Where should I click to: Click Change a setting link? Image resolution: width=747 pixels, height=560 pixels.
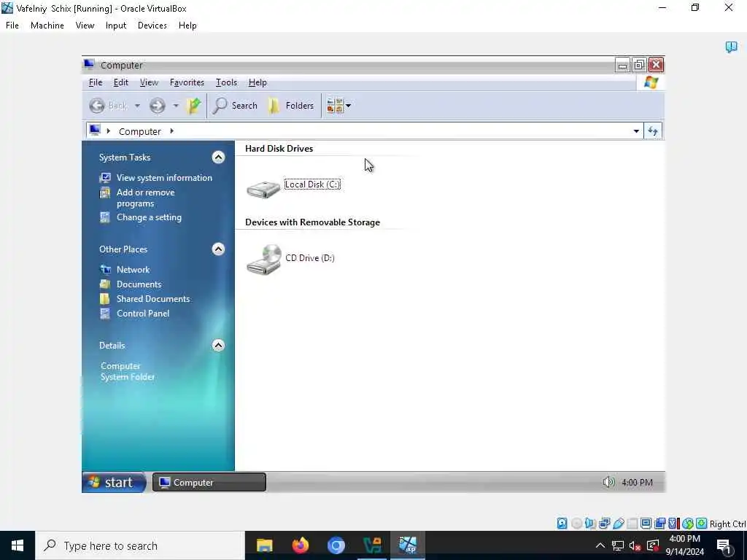pos(149,217)
